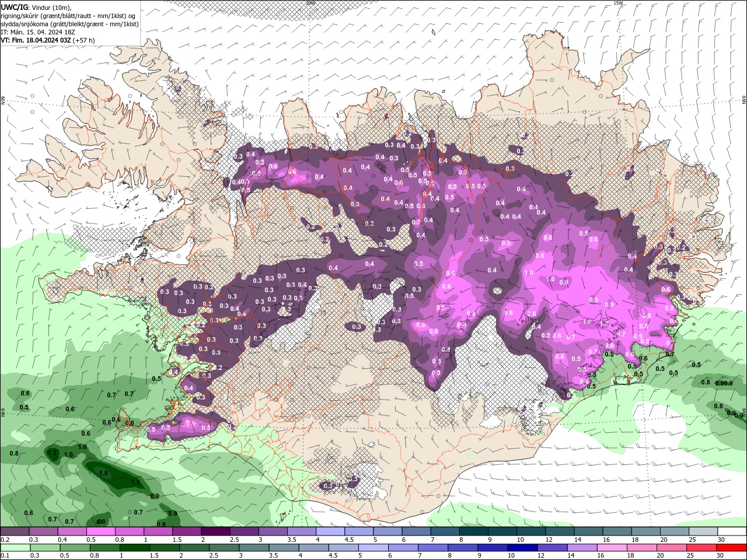This screenshot has width=747, height=560.
Task: Select the rain legend swatch between 0.5 and 0.8
Action: point(74,548)
